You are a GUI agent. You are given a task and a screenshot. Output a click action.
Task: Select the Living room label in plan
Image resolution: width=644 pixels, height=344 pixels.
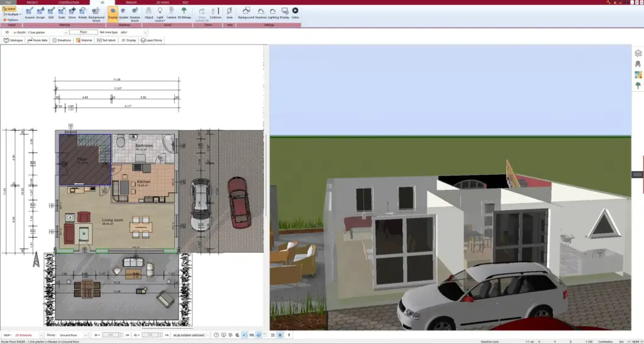[x=113, y=221]
